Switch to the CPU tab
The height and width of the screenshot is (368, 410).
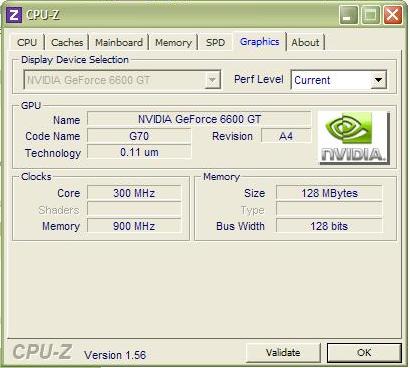(x=27, y=43)
